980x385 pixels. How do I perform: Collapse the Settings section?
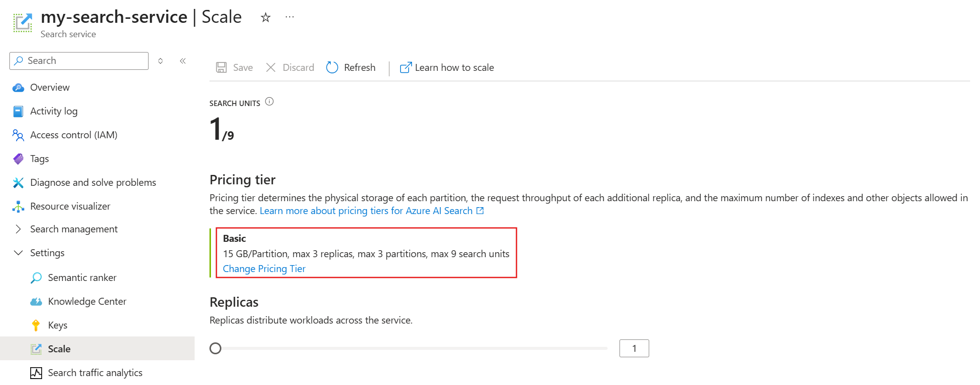click(18, 253)
